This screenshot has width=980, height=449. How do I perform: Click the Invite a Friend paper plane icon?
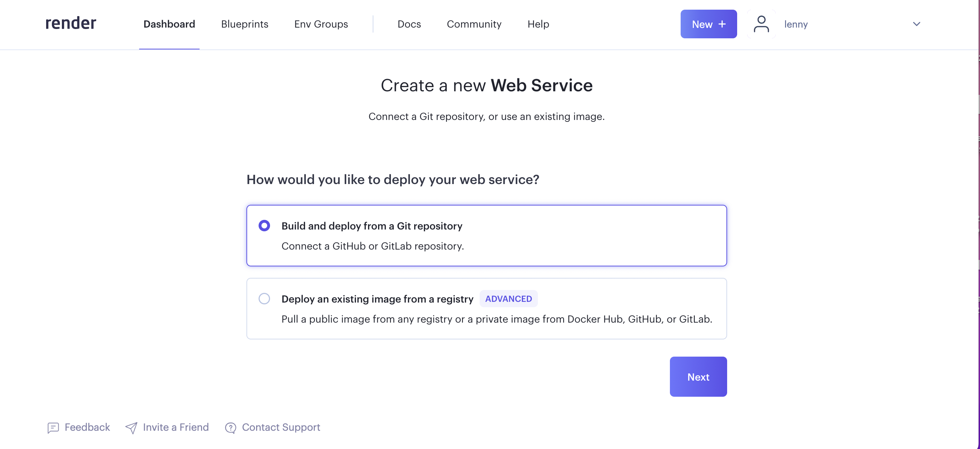(x=131, y=427)
